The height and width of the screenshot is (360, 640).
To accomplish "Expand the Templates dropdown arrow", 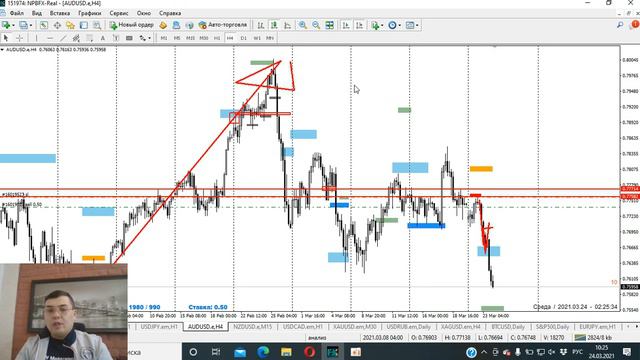I will [x=417, y=25].
